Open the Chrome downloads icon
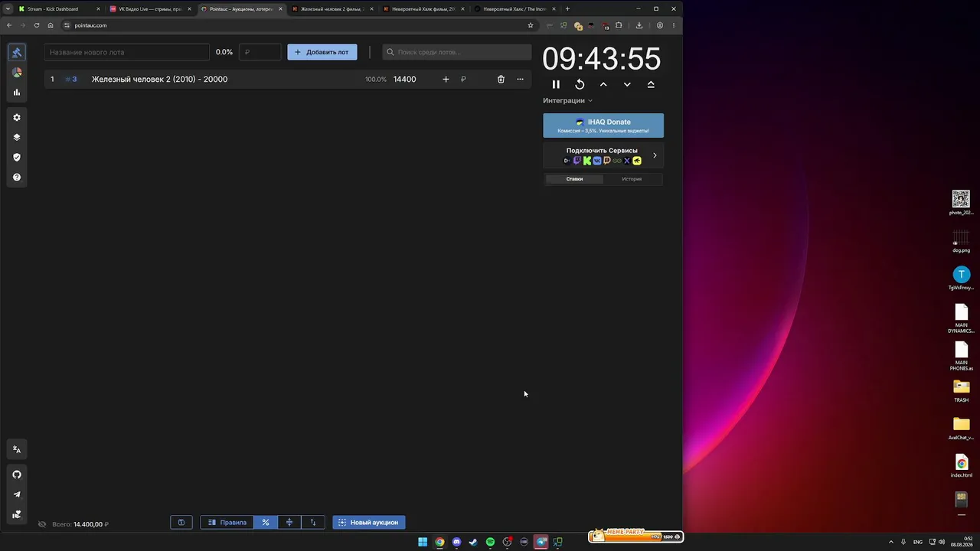 (639, 25)
